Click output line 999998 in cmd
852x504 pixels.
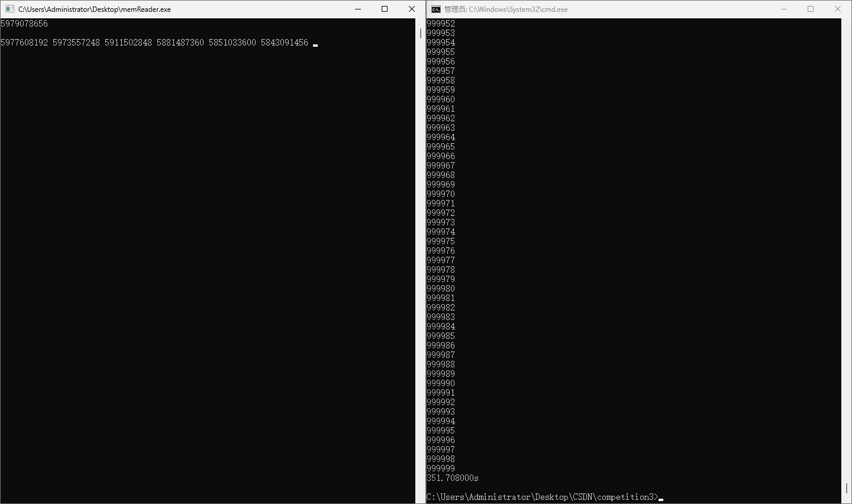(x=441, y=459)
